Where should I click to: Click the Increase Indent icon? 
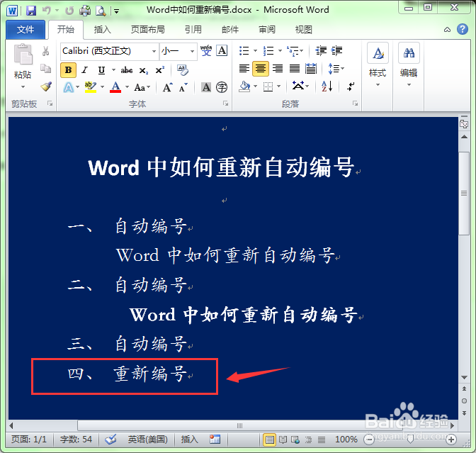pos(336,50)
